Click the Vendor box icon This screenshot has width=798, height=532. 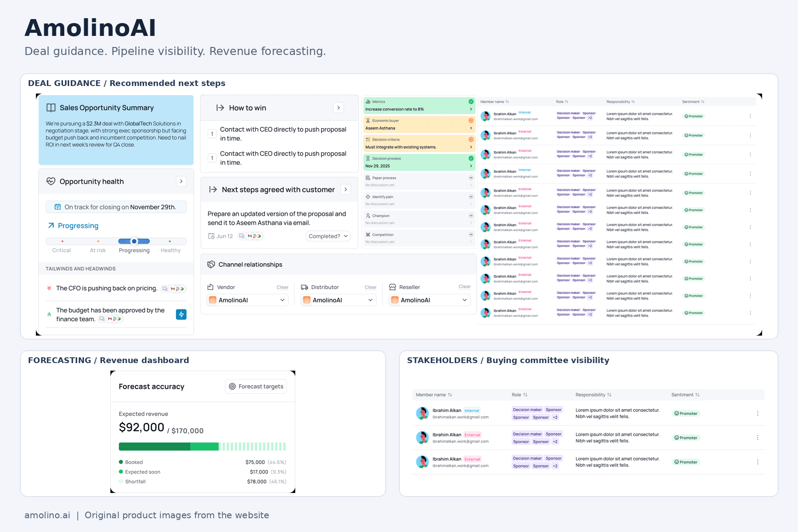211,287
